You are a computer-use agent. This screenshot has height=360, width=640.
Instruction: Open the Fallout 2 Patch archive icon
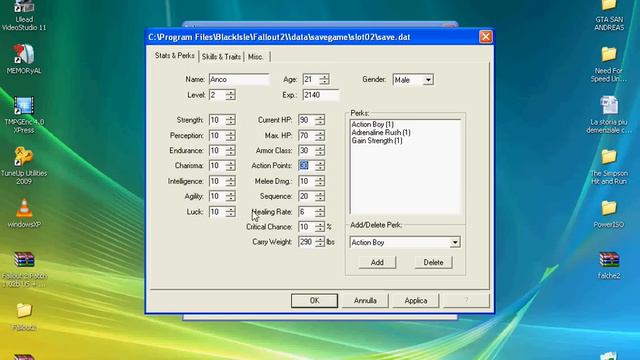coord(24,269)
